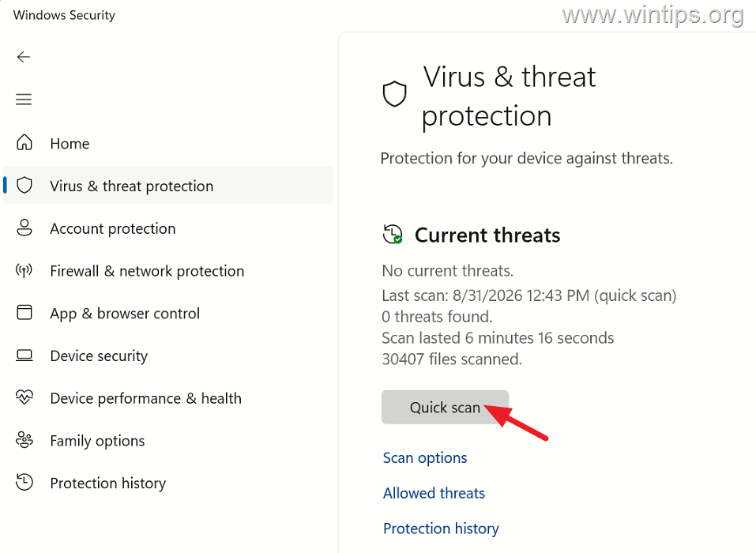756x553 pixels.
Task: Click the back arrow icon
Action: (24, 57)
